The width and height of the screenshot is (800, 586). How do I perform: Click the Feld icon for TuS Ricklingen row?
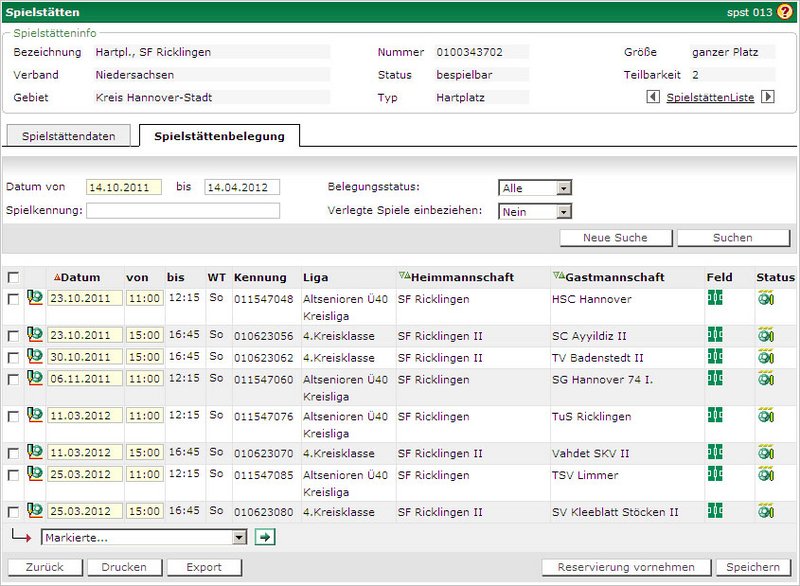(x=715, y=416)
